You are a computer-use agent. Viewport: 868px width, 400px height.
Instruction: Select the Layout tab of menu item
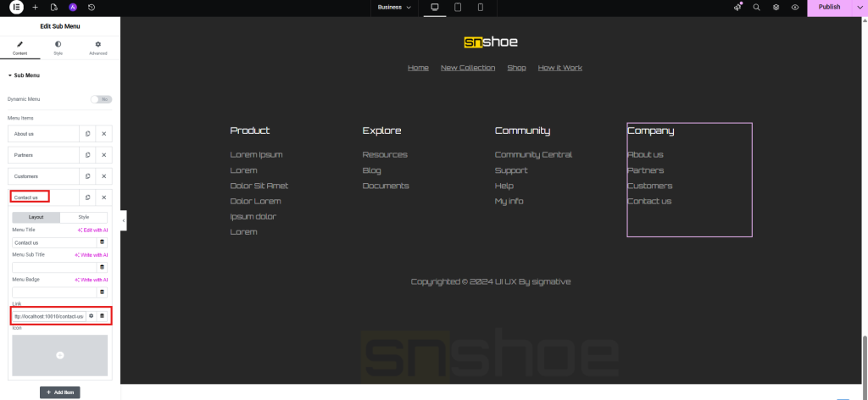(x=36, y=218)
